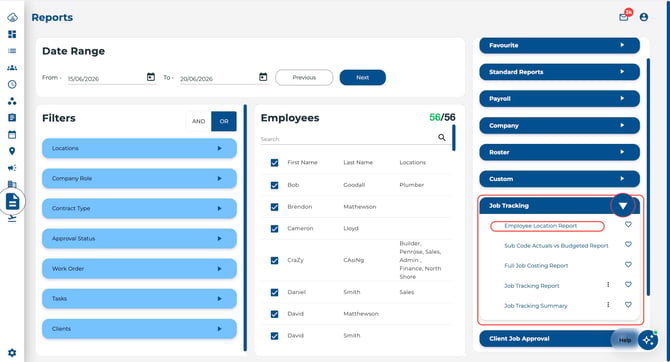This screenshot has width=670, height=362.
Task: Open the Full Job Costing Report
Action: 536,266
